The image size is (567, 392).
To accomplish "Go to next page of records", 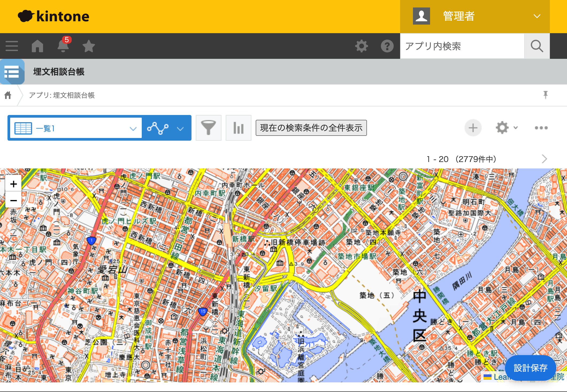I will (x=544, y=159).
